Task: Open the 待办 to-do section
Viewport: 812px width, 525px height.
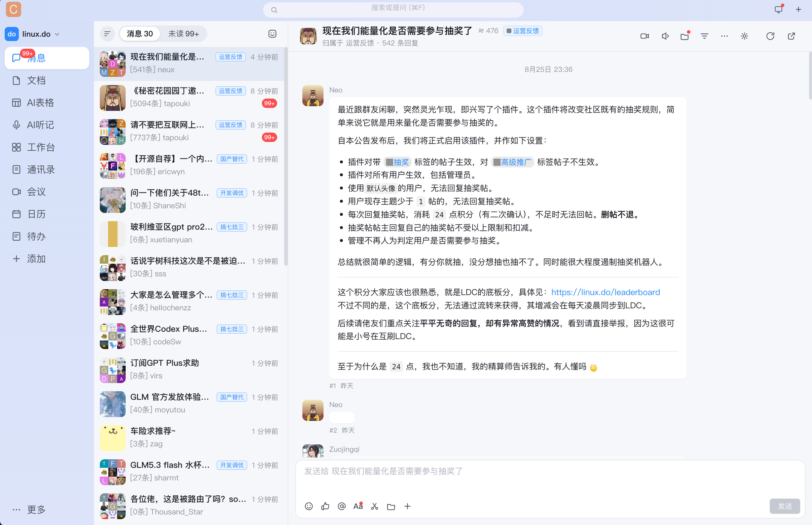Action: coord(47,237)
